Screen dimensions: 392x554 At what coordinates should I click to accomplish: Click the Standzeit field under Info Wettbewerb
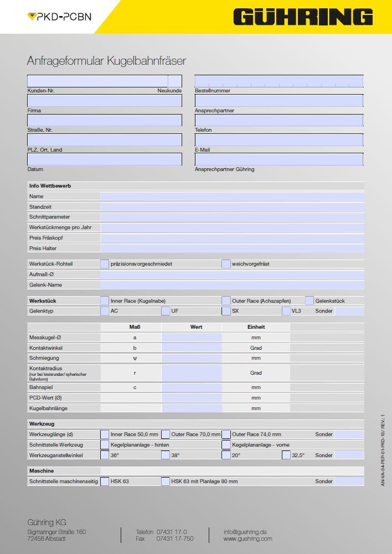pyautogui.click(x=232, y=206)
